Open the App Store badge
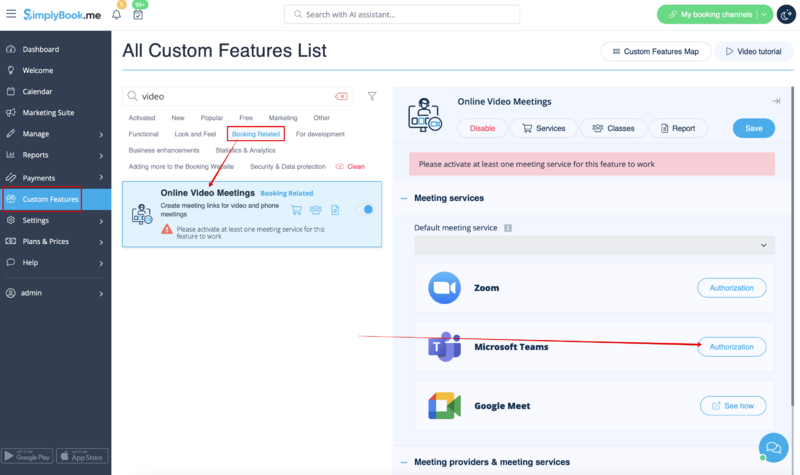800x475 pixels. coord(82,456)
